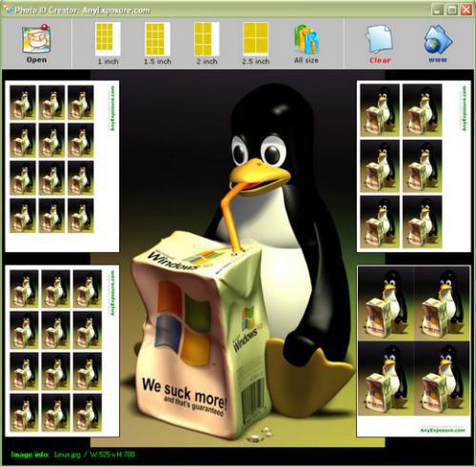Close the Photo ID Creator window
This screenshot has width=476, height=467.
466,10
